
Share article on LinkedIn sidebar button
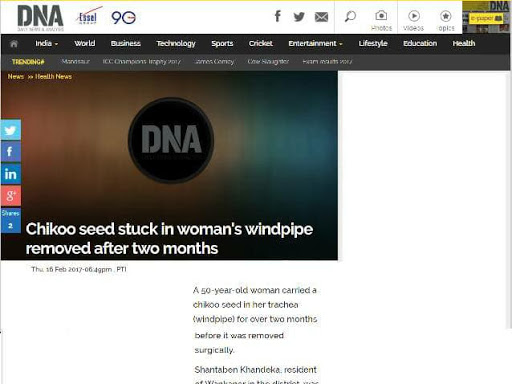11,173
